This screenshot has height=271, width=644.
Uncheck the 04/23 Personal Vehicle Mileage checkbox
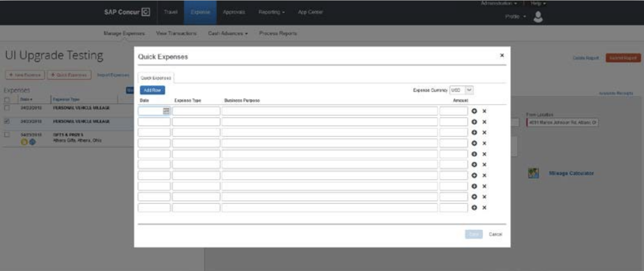pos(7,122)
